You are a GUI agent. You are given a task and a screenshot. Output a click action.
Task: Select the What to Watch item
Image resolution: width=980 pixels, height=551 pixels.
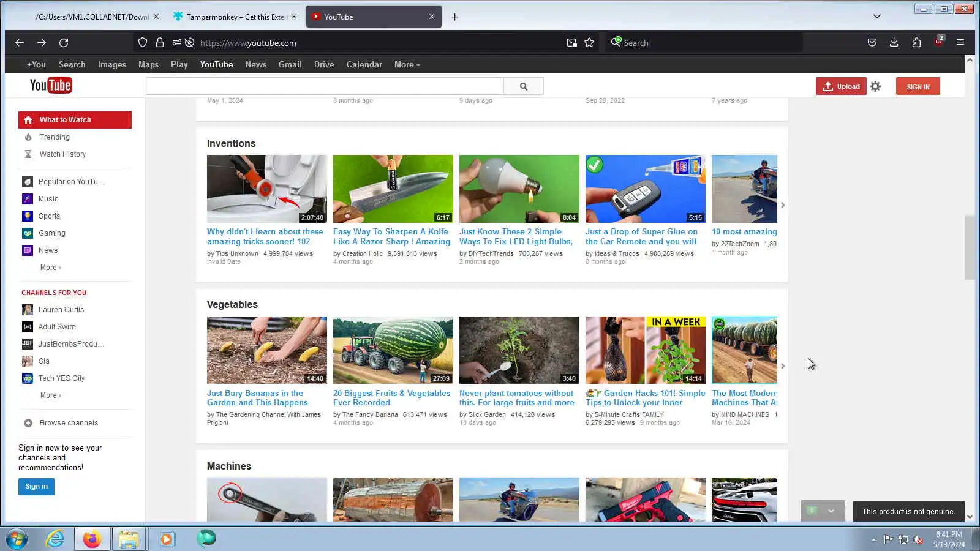click(75, 120)
